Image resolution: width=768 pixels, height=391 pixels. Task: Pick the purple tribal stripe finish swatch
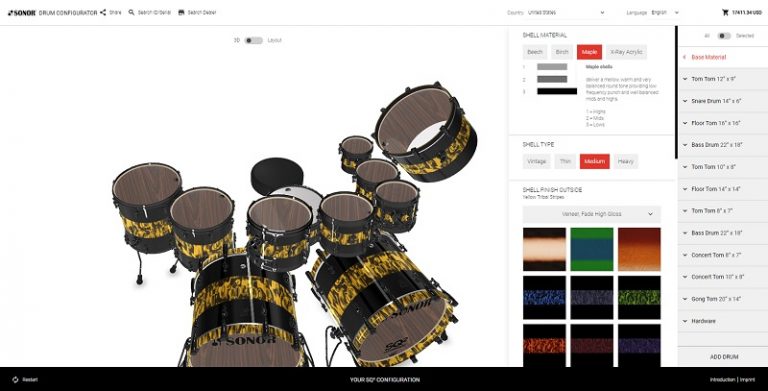click(x=639, y=345)
